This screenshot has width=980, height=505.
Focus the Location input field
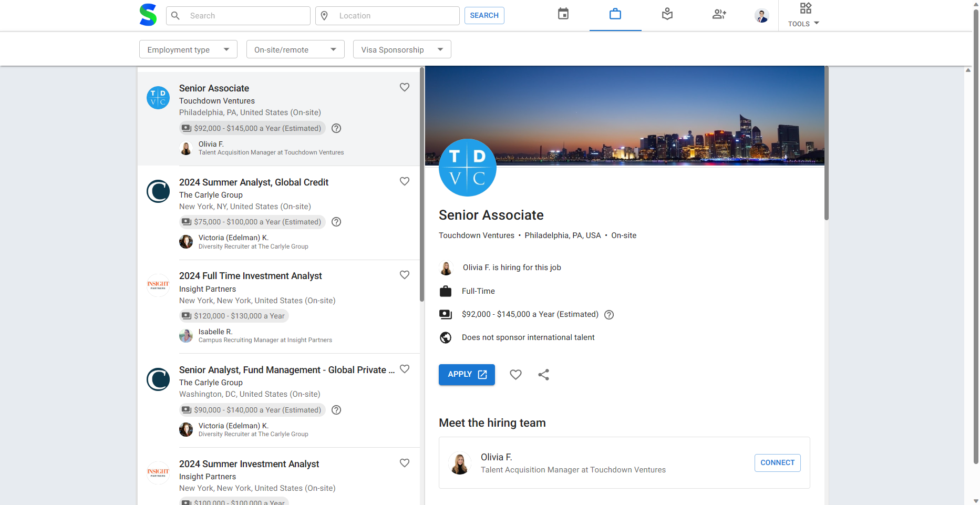[387, 16]
